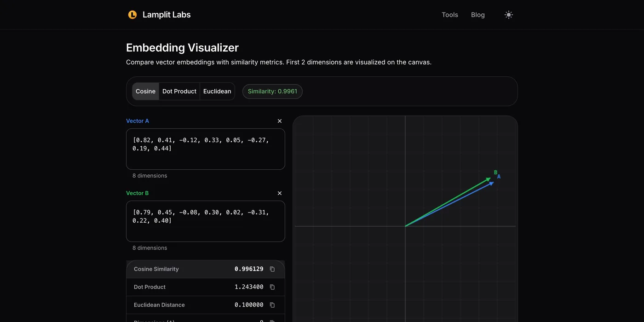Click the 8 dimensions text under Vector B
This screenshot has width=644, height=322.
[150, 248]
